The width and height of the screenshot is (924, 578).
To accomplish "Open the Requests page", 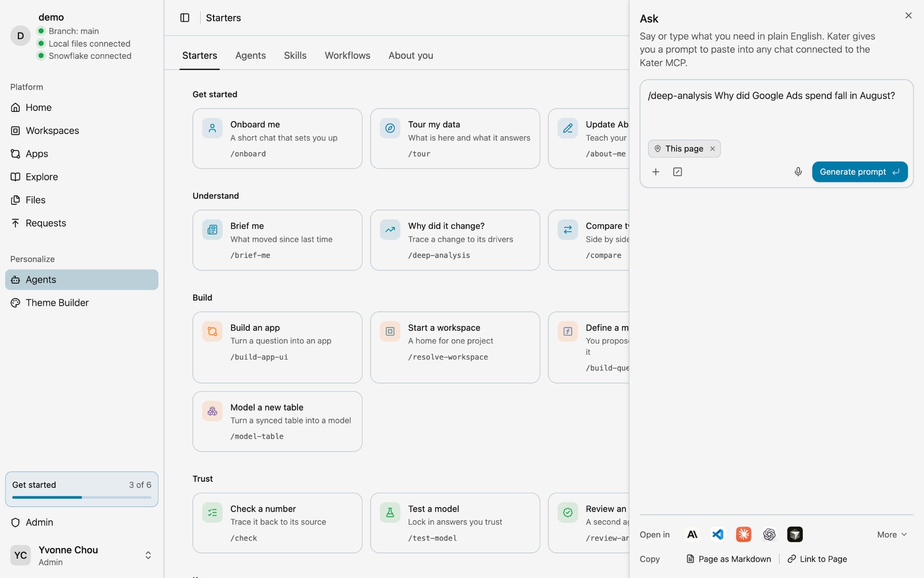I will pos(82,223).
